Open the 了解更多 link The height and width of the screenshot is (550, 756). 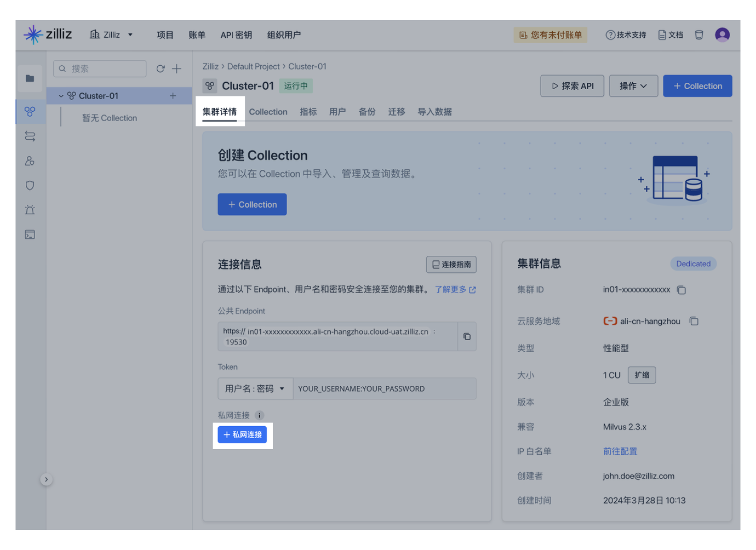[x=455, y=290]
